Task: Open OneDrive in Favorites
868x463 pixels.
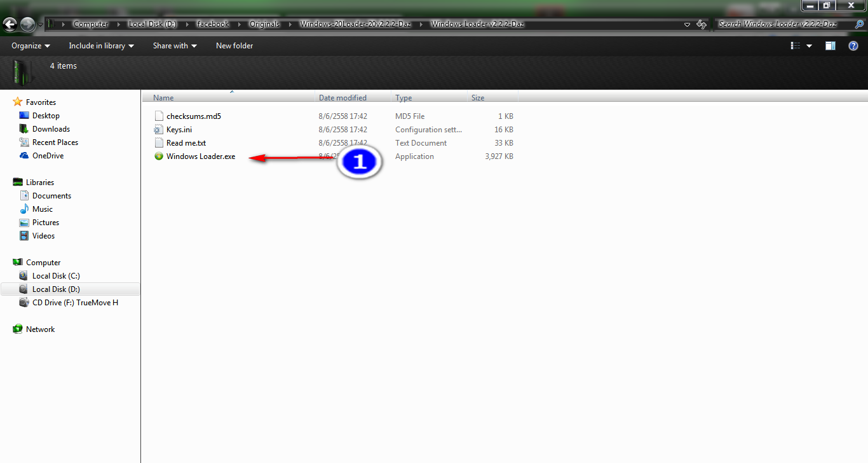Action: click(x=48, y=156)
